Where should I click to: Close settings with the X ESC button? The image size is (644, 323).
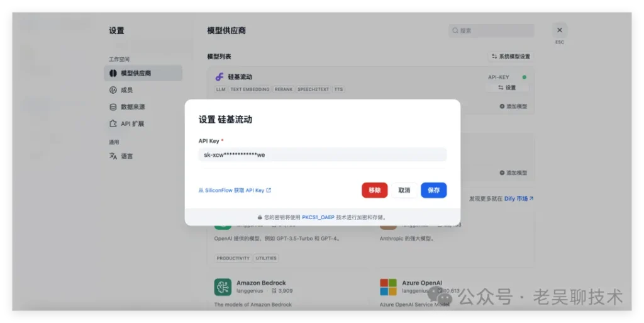tap(559, 30)
